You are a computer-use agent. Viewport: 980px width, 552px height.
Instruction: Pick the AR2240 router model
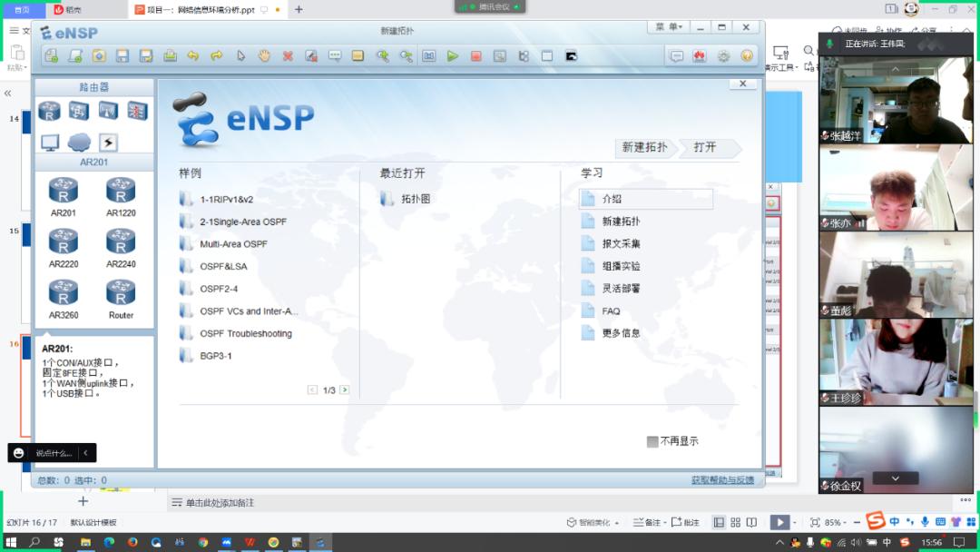pos(121,248)
